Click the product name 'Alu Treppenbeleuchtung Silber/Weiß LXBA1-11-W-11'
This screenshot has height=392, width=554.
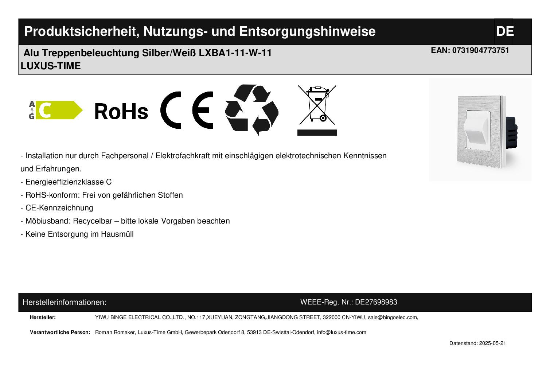[148, 53]
